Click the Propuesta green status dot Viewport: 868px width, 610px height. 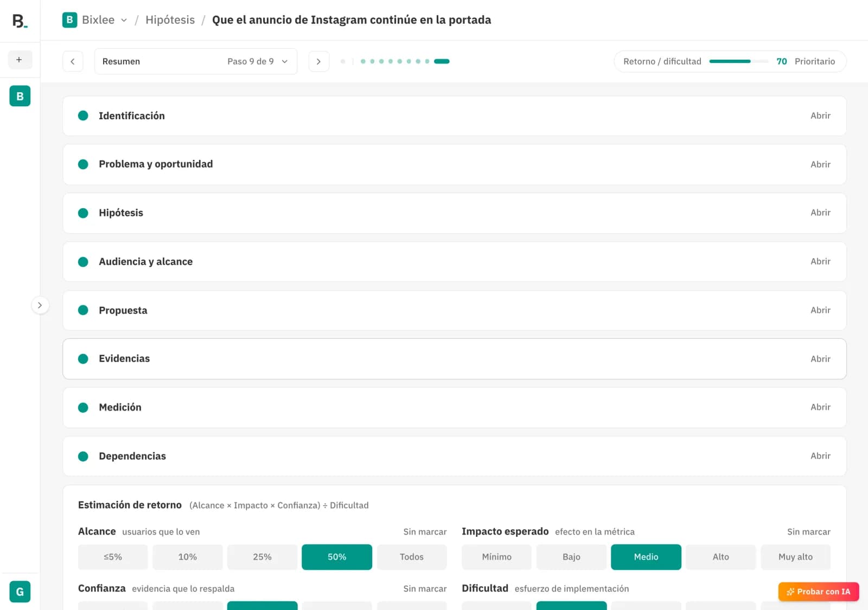pyautogui.click(x=83, y=310)
